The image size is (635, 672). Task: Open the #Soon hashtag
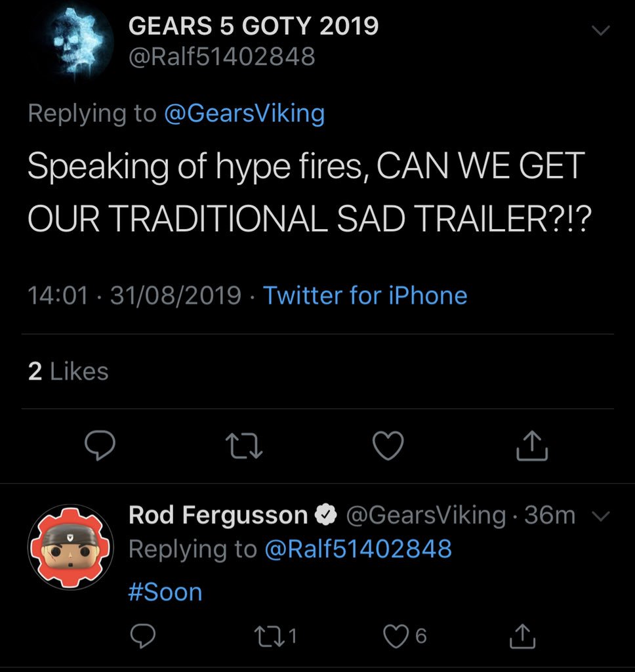point(165,592)
